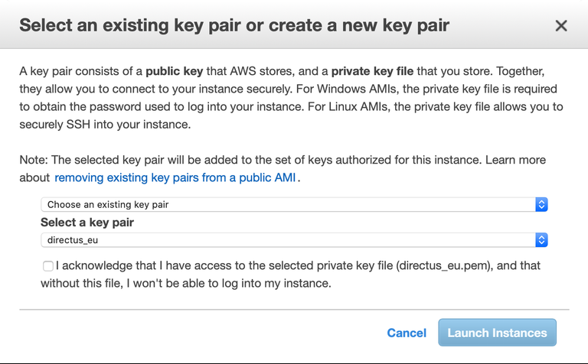Viewport: 588px width, 364px height.
Task: Cancel the key pair selection
Action: [x=407, y=333]
